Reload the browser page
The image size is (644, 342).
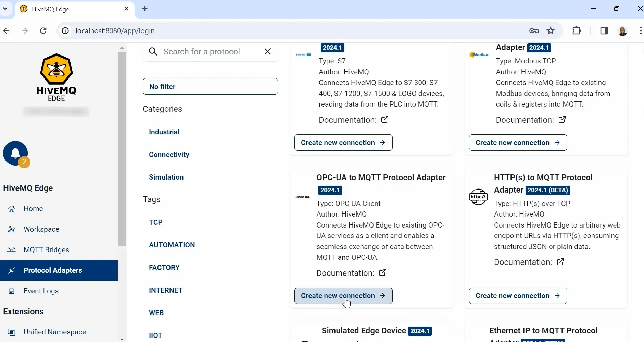[43, 31]
